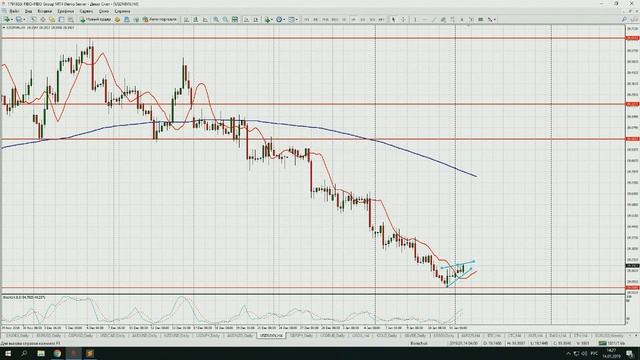The image size is (640, 360).
Task: Switch to candlestick chart display
Action: click(196, 20)
